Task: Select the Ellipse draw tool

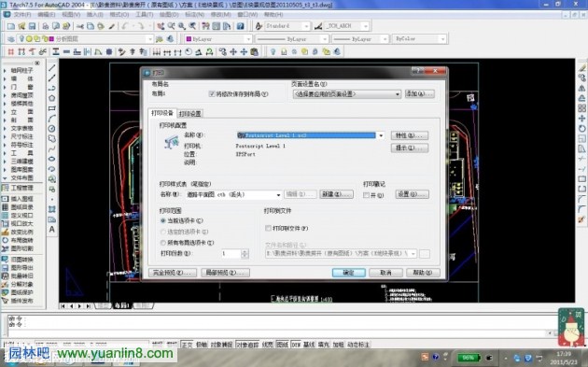Action: coord(51,159)
